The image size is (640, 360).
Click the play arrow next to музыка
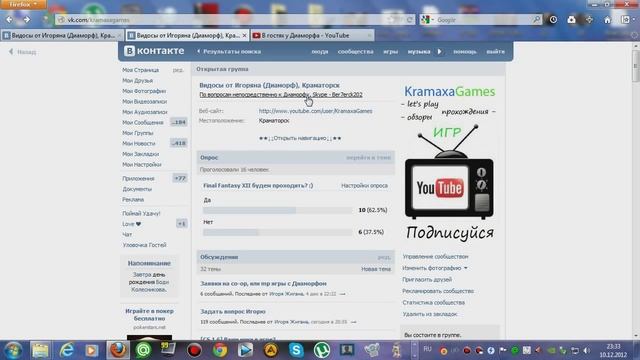(440, 51)
